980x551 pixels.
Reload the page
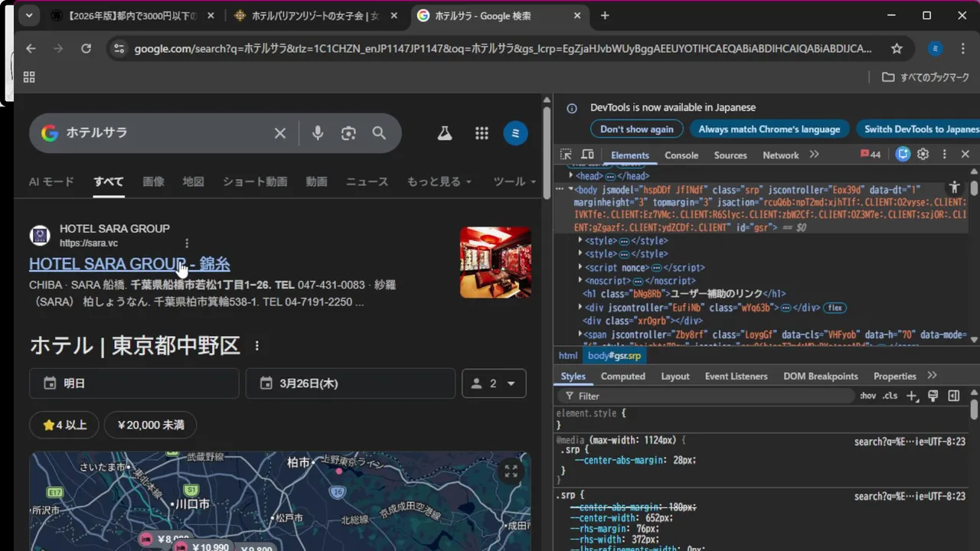[x=86, y=48]
